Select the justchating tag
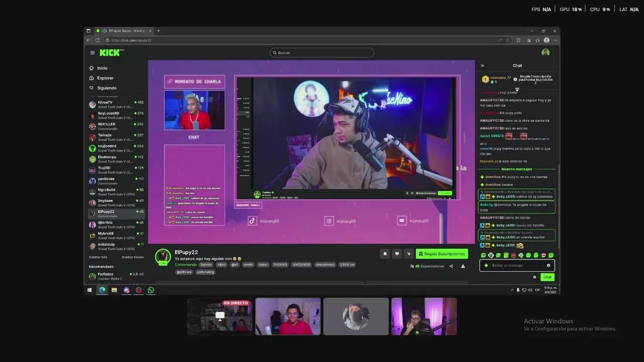The width and height of the screenshot is (644, 362). [x=205, y=272]
